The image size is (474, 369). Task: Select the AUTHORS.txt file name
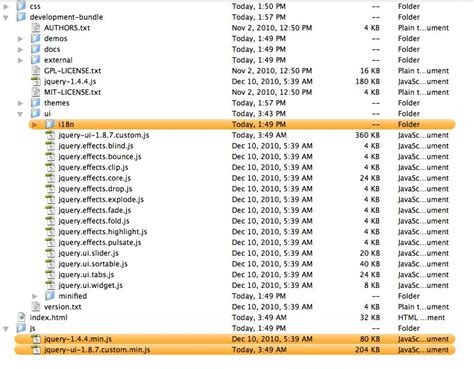67,28
